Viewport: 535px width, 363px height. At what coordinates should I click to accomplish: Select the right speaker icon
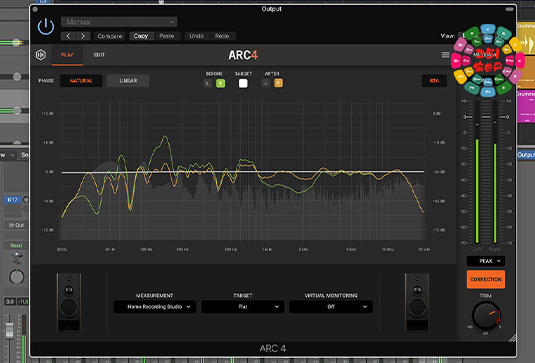tap(417, 302)
